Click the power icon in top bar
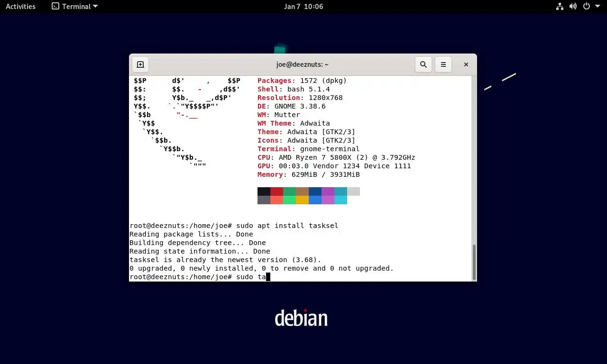 pyautogui.click(x=586, y=6)
